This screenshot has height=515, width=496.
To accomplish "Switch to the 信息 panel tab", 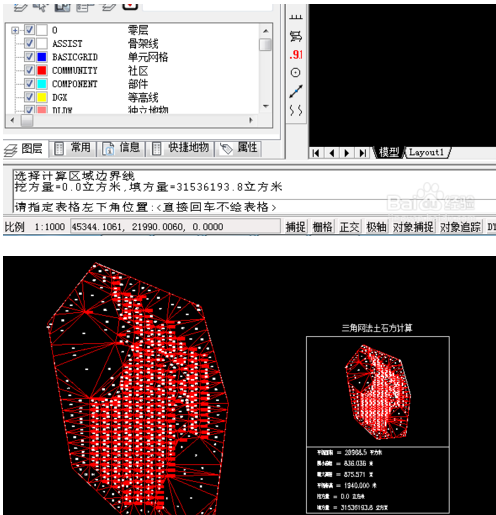I will [x=122, y=148].
